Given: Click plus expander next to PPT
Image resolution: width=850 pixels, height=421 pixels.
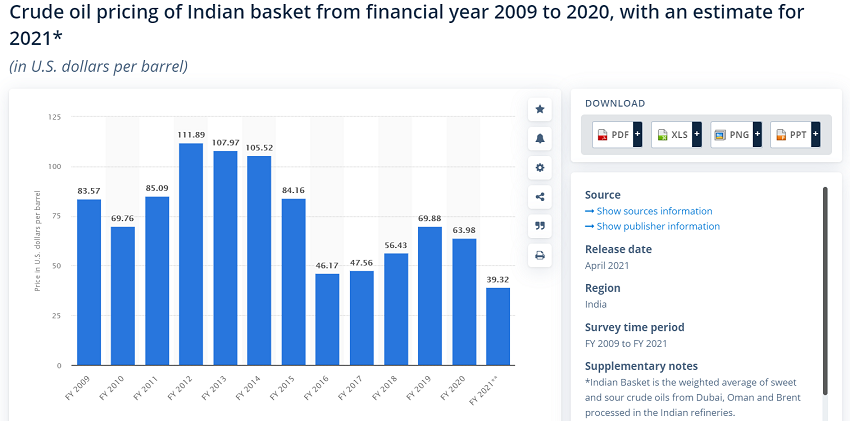Looking at the screenshot, I should click(x=815, y=135).
